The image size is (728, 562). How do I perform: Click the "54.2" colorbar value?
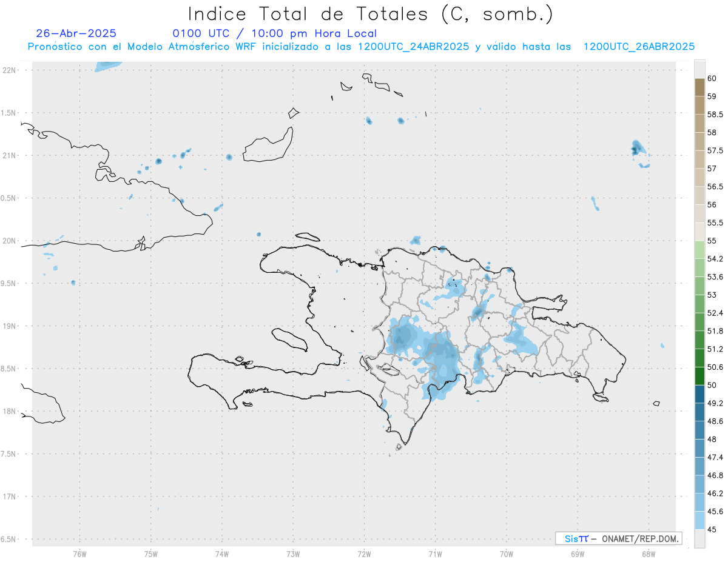pos(715,259)
